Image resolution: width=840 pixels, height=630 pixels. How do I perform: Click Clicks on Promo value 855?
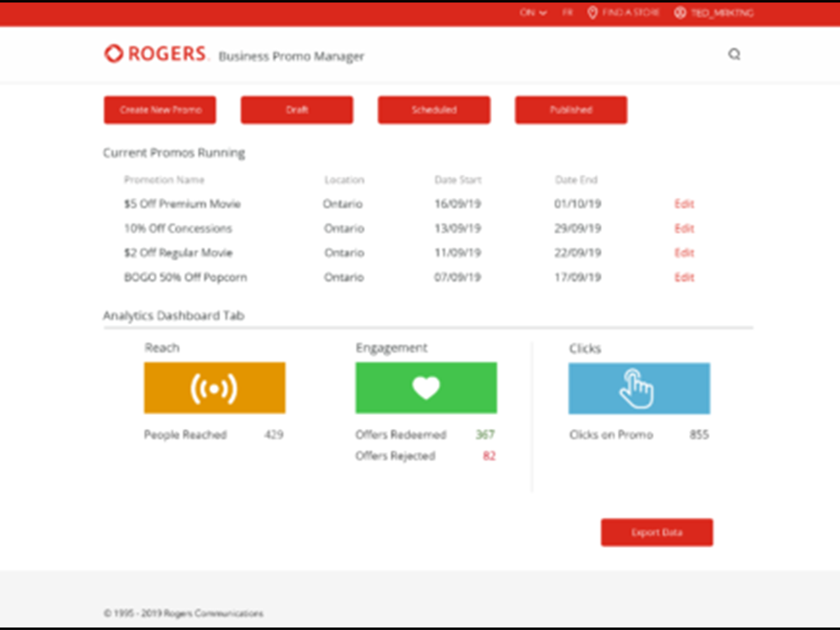click(699, 435)
